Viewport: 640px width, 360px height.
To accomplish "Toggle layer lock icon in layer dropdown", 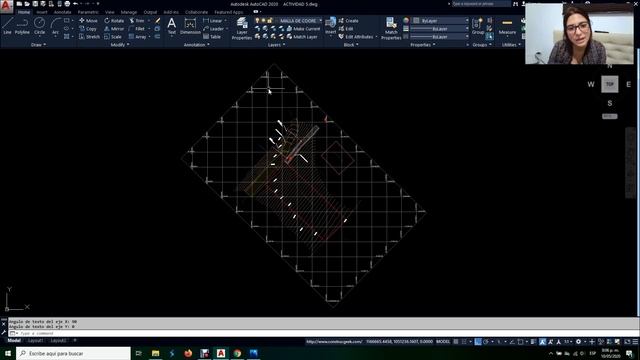I will [270, 20].
